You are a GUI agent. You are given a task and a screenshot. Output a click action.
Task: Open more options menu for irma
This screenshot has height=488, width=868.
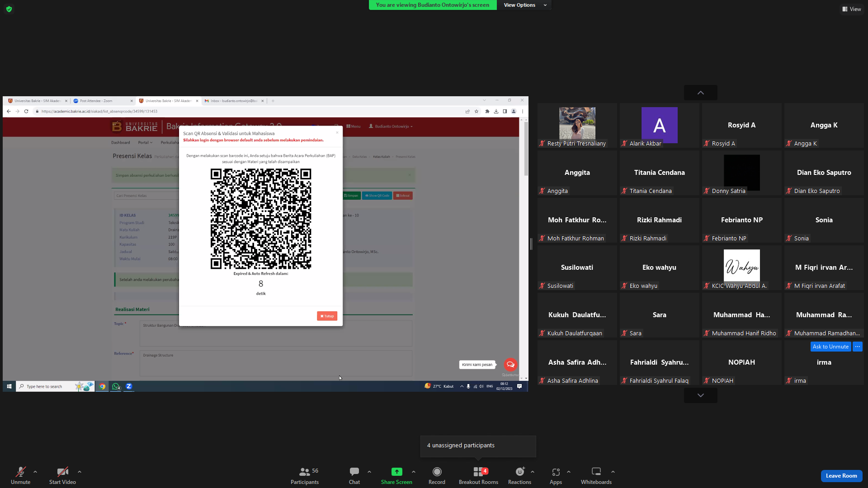click(x=858, y=347)
